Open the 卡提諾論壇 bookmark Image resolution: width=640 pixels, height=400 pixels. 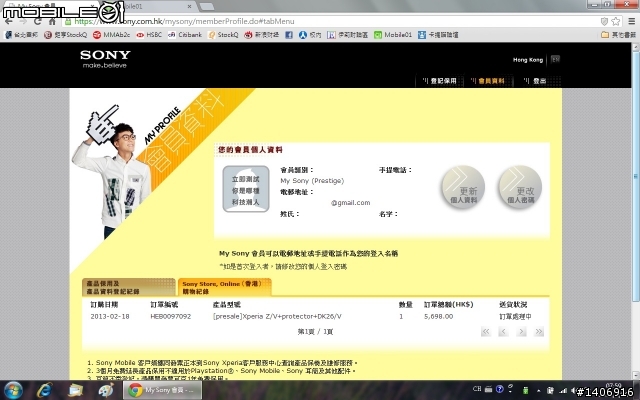[438, 35]
